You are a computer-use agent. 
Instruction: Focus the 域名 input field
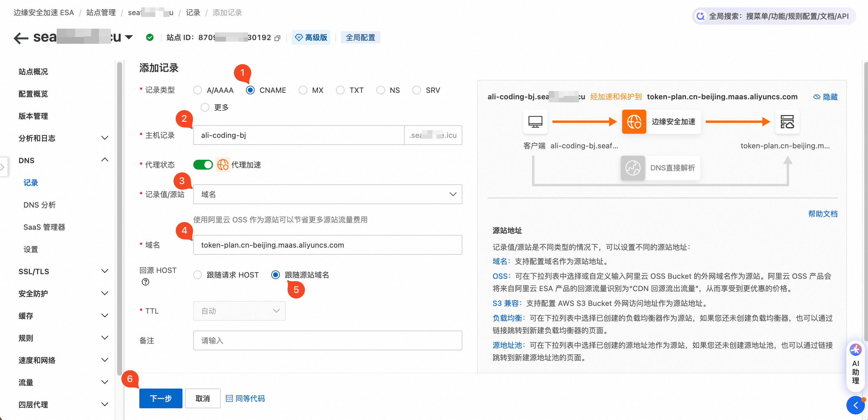(x=328, y=245)
